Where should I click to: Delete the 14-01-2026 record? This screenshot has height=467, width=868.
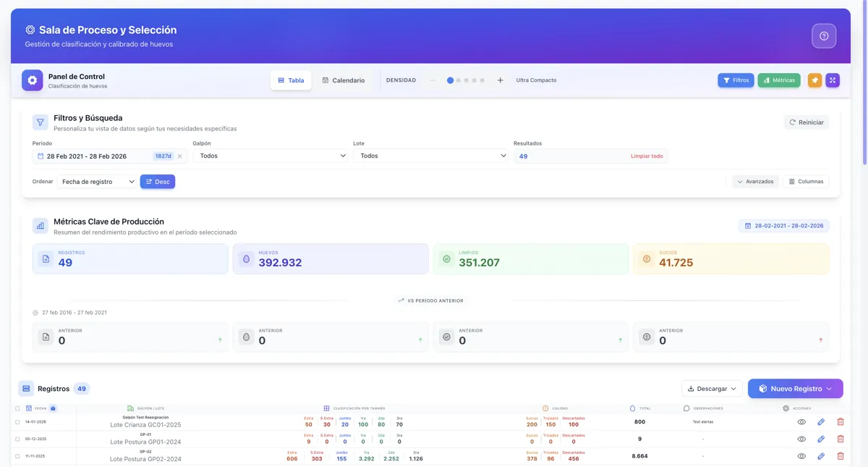(841, 422)
